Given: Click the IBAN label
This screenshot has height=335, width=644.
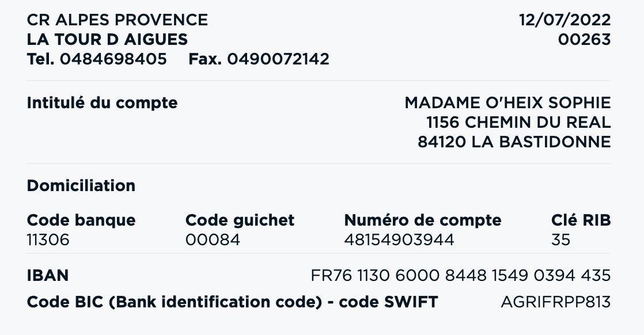Looking at the screenshot, I should tap(48, 276).
